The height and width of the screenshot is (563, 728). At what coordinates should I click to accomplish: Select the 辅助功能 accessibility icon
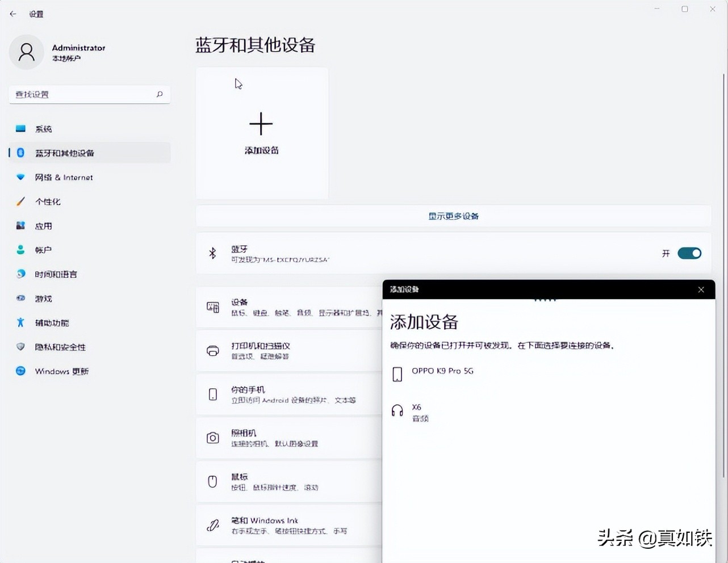(x=20, y=322)
